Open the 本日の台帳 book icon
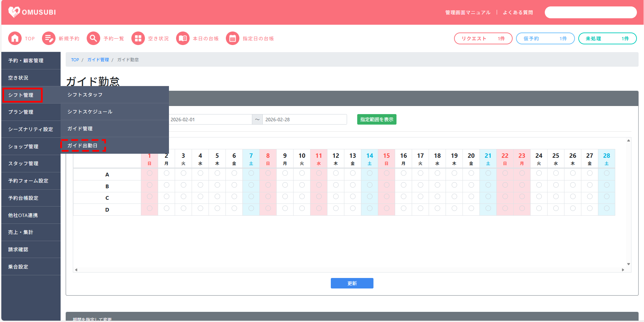644x322 pixels. coord(183,39)
